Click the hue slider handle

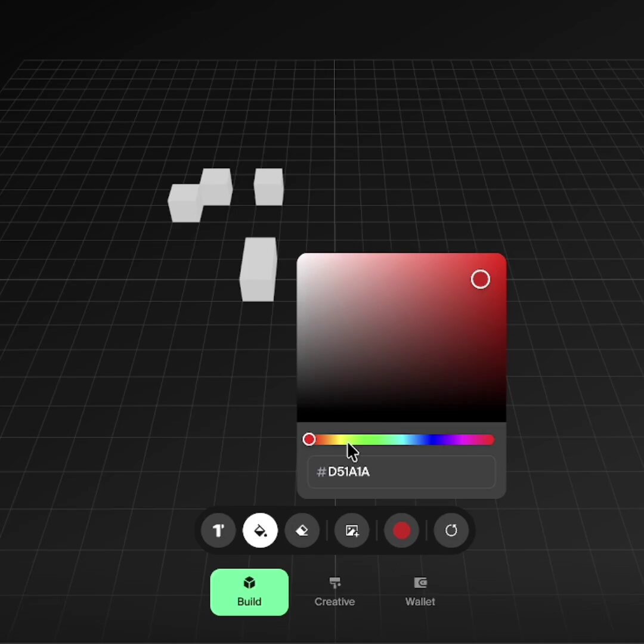(309, 439)
